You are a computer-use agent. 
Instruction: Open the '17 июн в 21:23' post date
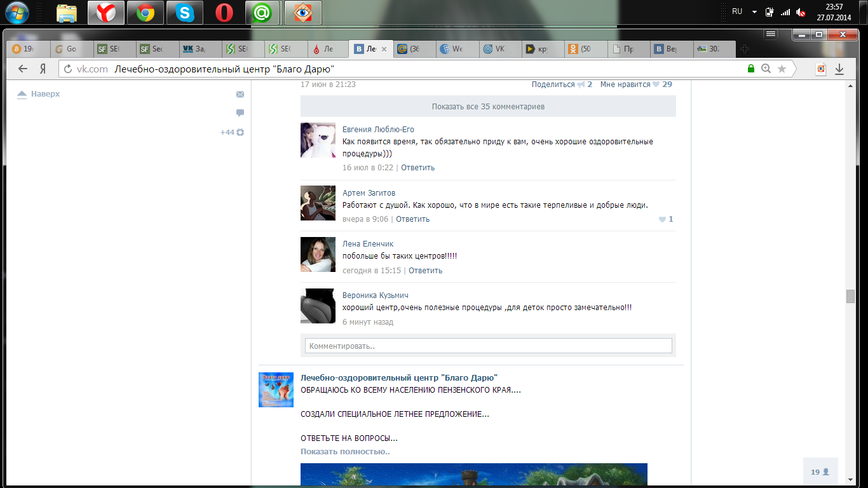(328, 85)
